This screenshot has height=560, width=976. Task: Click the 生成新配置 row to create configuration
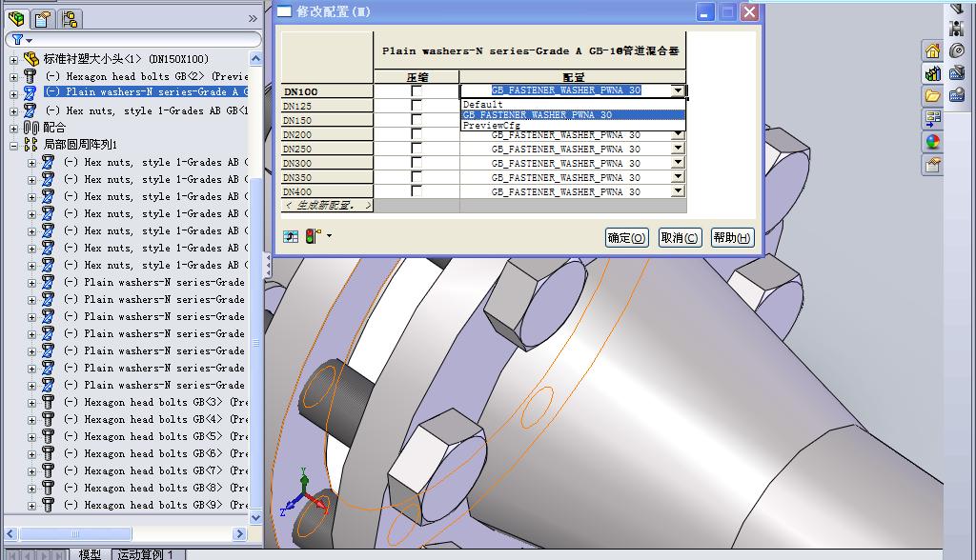pos(328,206)
